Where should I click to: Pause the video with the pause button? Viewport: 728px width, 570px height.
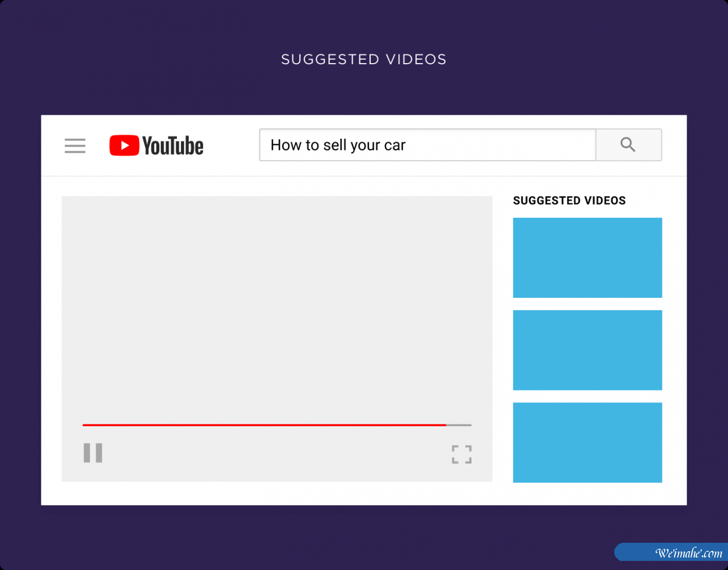[93, 453]
